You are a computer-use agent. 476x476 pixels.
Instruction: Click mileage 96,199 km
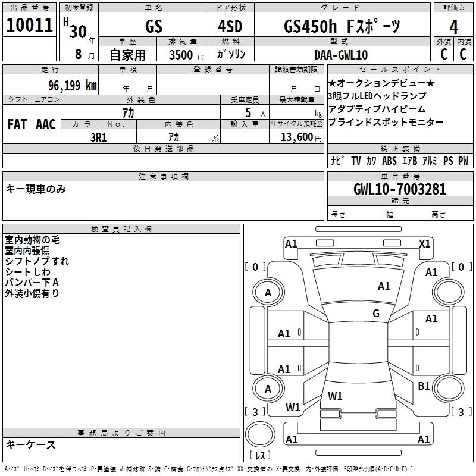73,86
